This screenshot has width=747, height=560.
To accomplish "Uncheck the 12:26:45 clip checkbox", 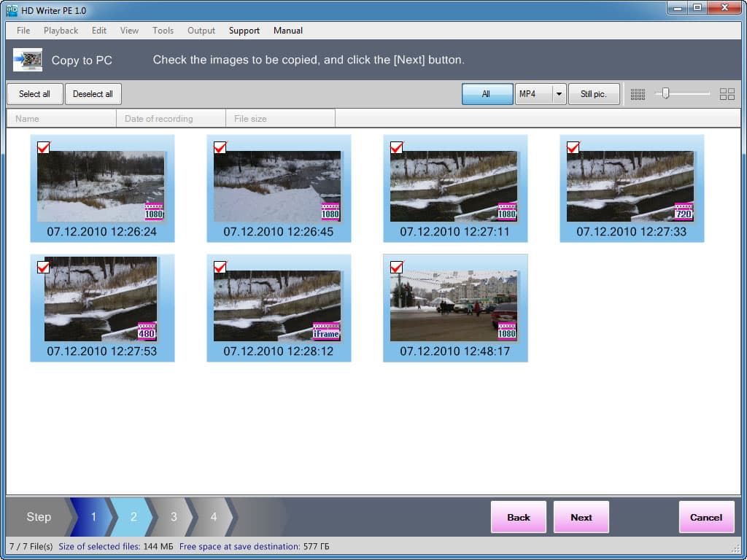I will coord(220,147).
